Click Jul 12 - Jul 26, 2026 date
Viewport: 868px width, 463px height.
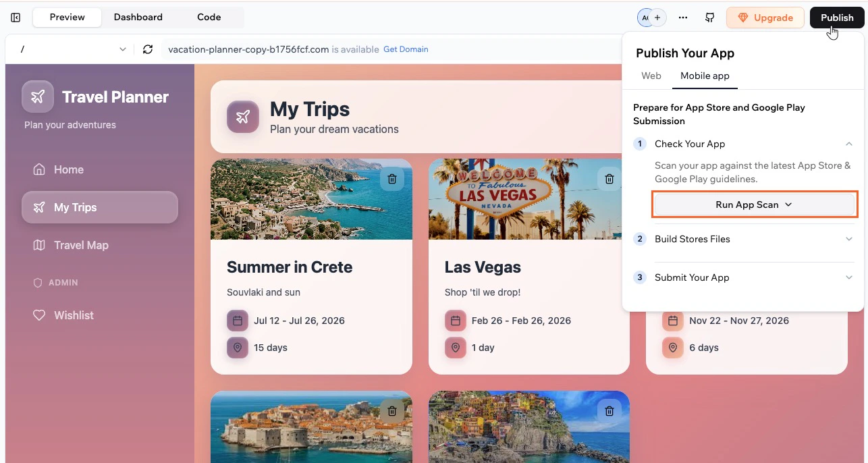[x=299, y=321]
